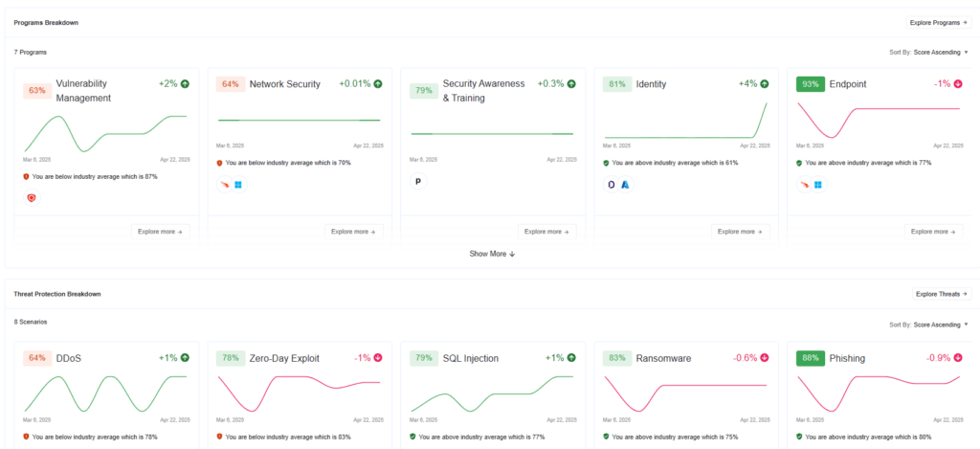
Task: Click the red warning shield in Zero-Day Exploit card
Action: tap(219, 438)
